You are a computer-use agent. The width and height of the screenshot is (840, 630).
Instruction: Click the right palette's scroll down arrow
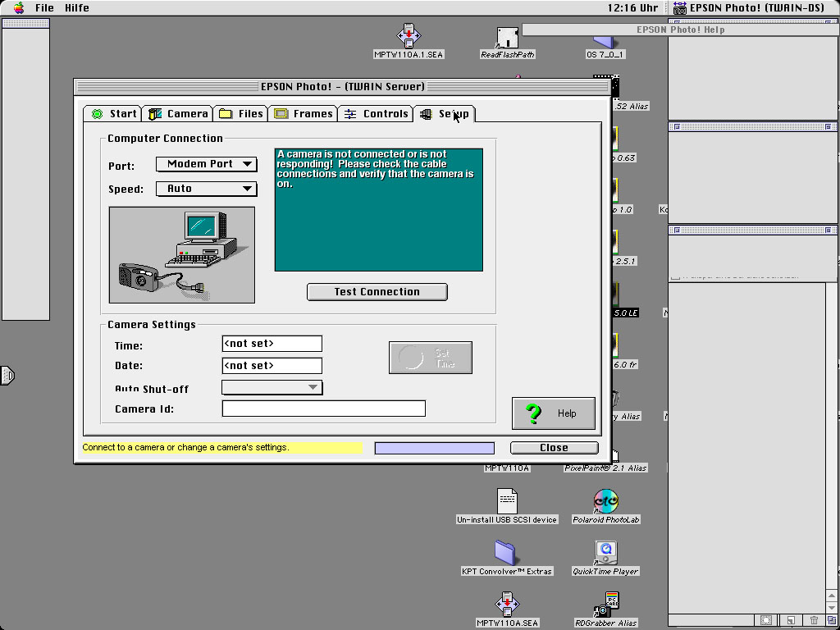[833, 609]
